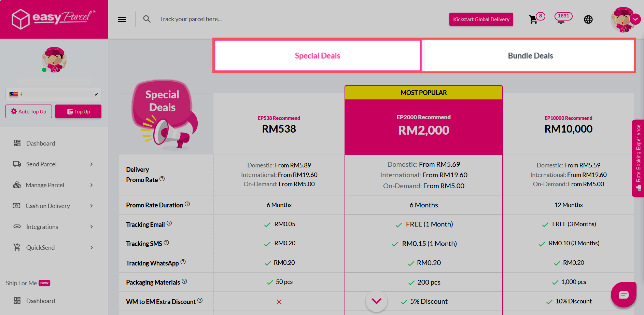Click the 'FREE (1 Month)' tracking email cell
Viewport: 644px width, 315px height.
pyautogui.click(x=424, y=224)
